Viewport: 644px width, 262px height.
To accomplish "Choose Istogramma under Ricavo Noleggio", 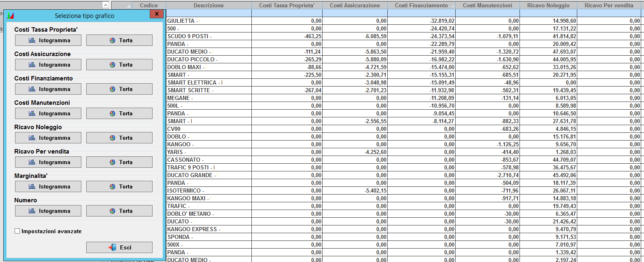I will pos(48,138).
